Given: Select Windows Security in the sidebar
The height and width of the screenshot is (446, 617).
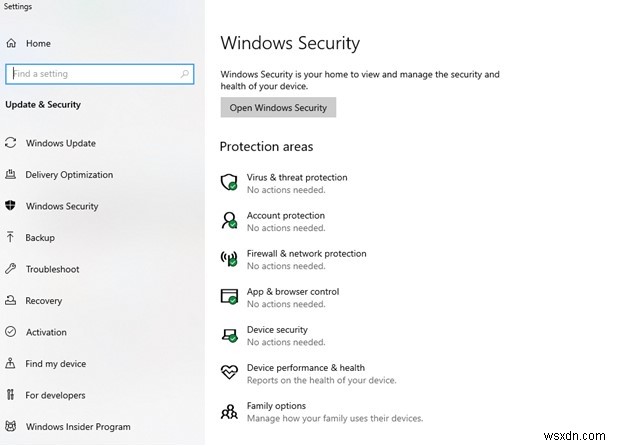Looking at the screenshot, I should pos(62,206).
